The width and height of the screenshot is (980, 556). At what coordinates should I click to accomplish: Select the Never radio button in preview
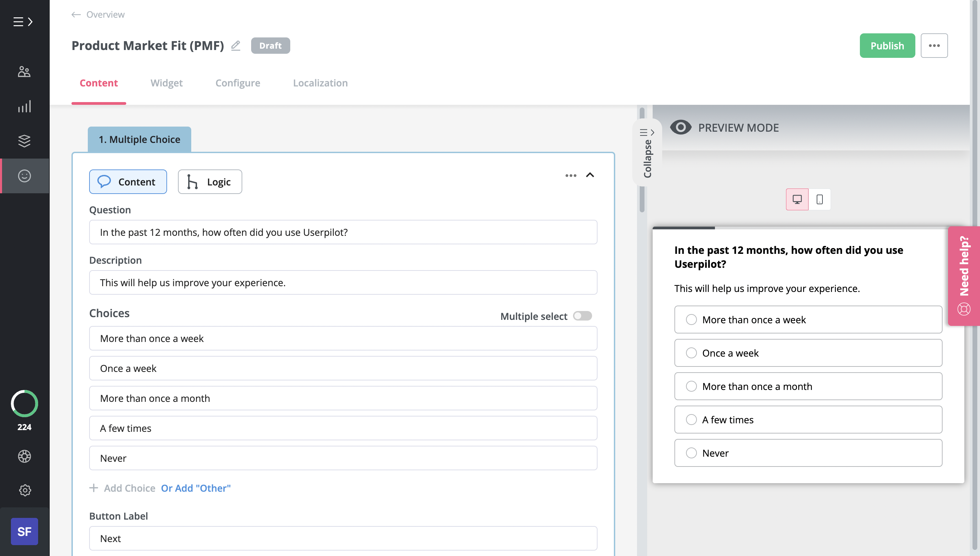pos(691,453)
